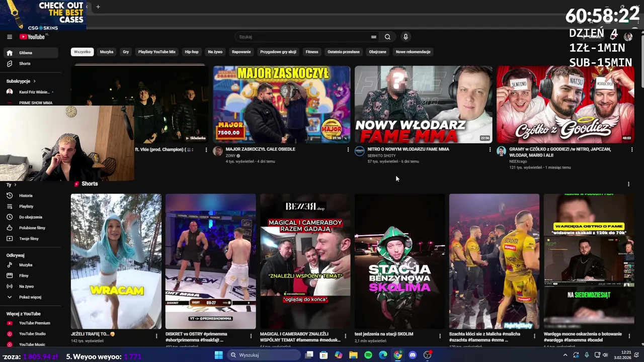This screenshot has width=644, height=362.
Task: Open Microsoft Store from the taskbar
Action: (324, 355)
